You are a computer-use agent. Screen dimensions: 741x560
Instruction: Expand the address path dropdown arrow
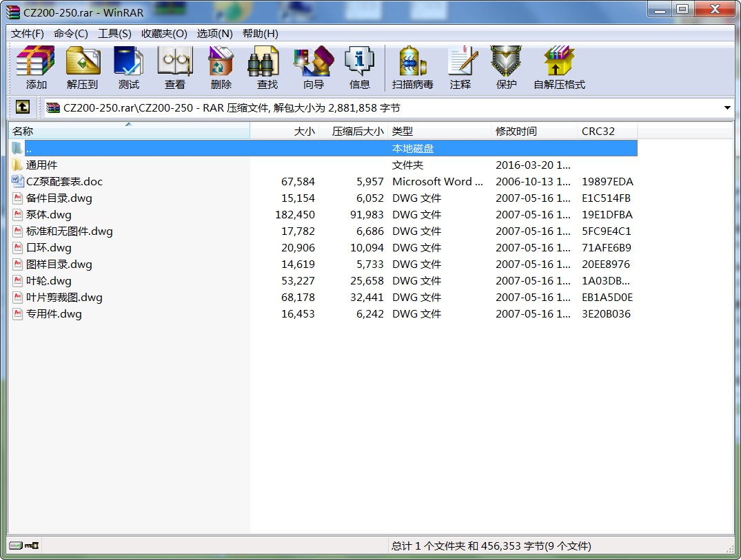click(x=727, y=108)
